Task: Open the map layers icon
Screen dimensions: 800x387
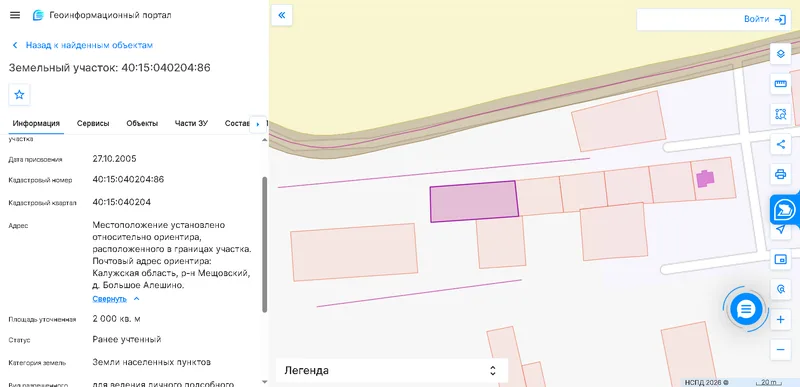Action: 780,54
